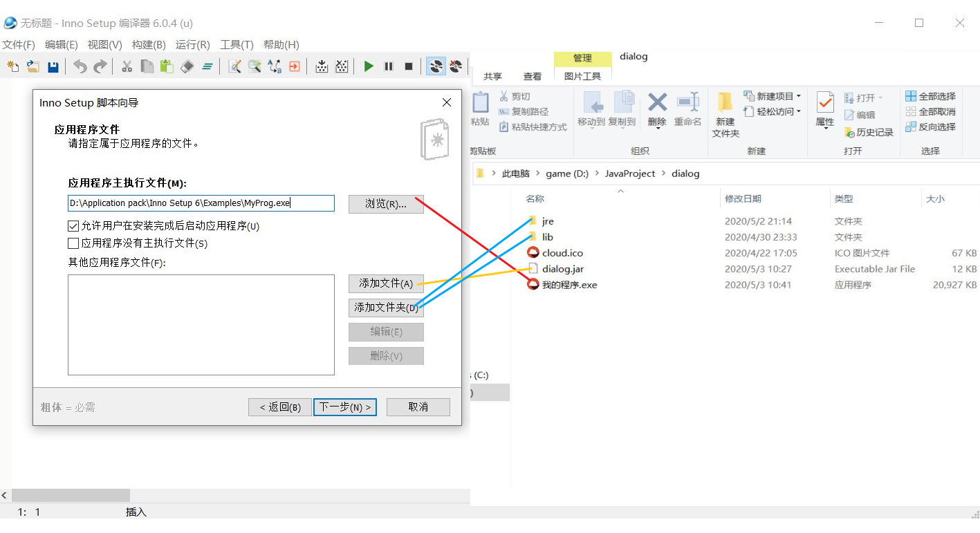Click the Save floppy disk icon
980x533 pixels.
coord(53,66)
